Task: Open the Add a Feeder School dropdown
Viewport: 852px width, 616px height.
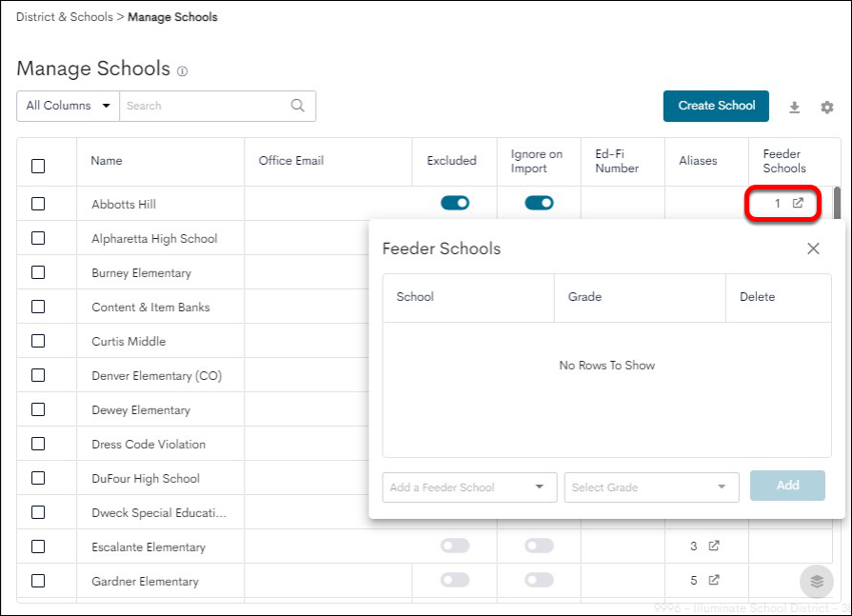Action: [x=469, y=487]
